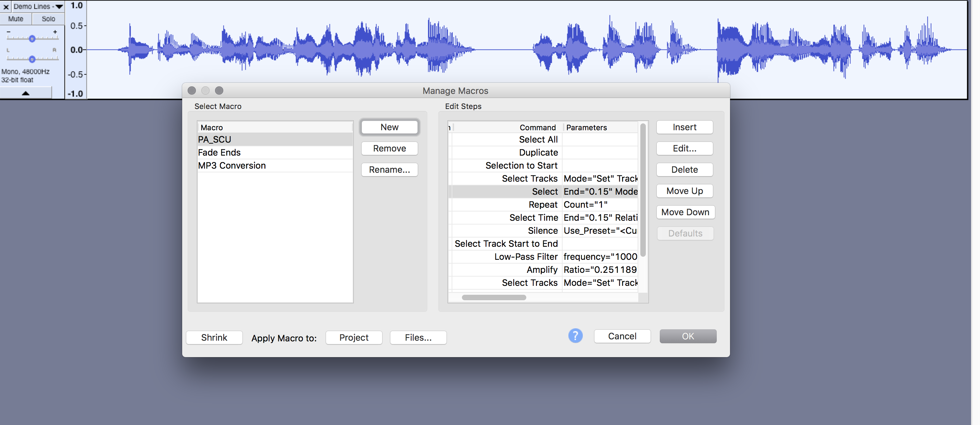The width and height of the screenshot is (980, 425).
Task: Click the Defaults button in Edit Steps panel
Action: pyautogui.click(x=686, y=233)
